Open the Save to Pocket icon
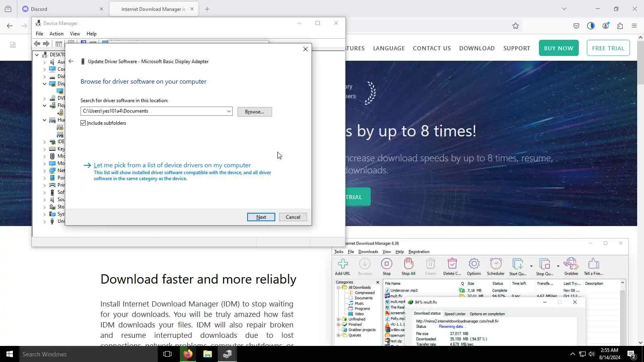The height and width of the screenshot is (362, 644). point(576,26)
